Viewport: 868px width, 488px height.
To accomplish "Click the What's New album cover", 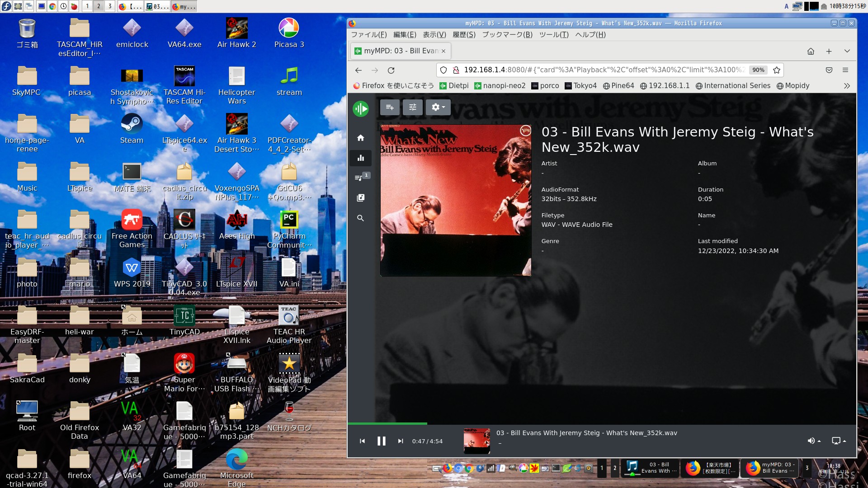I will 455,200.
